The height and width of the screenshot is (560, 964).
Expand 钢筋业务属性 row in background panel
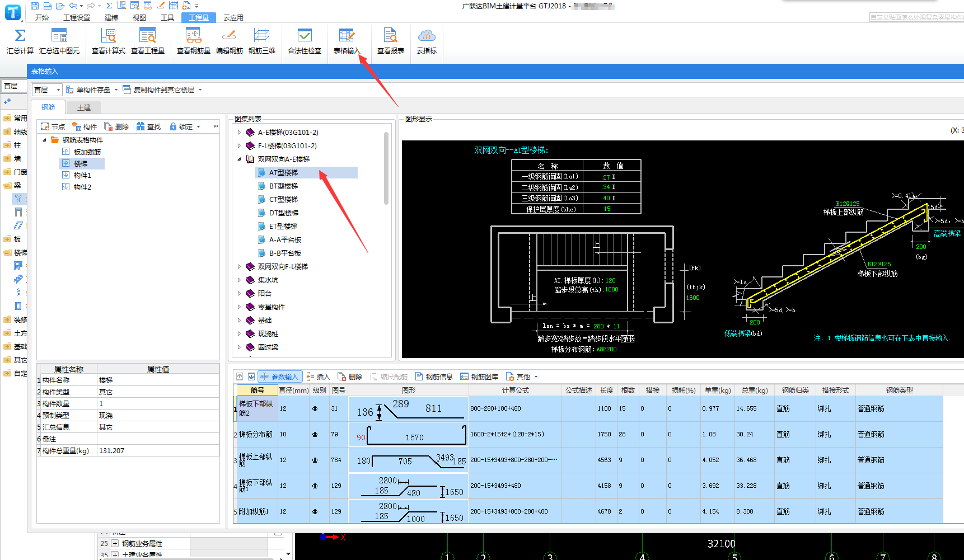pos(115,544)
